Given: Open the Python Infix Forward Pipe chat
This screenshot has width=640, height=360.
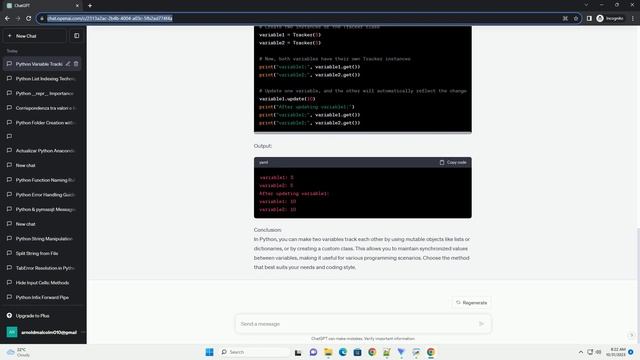Looking at the screenshot, I should 42,298.
